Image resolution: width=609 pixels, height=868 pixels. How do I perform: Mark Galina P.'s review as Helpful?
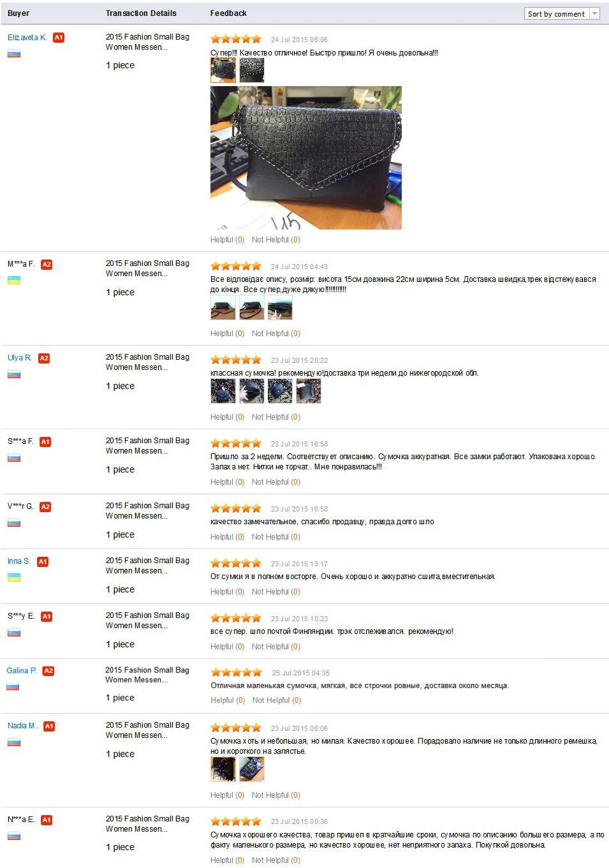[228, 700]
